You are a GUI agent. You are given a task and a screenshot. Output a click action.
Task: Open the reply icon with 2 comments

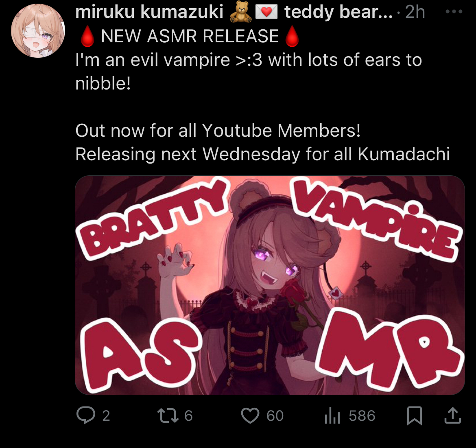pyautogui.click(x=86, y=415)
